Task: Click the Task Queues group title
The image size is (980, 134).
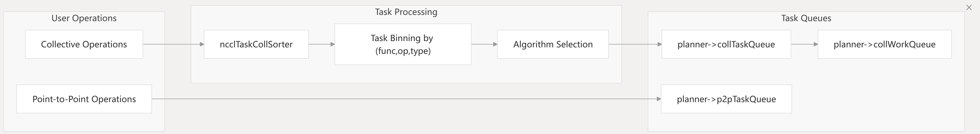Action: click(806, 18)
